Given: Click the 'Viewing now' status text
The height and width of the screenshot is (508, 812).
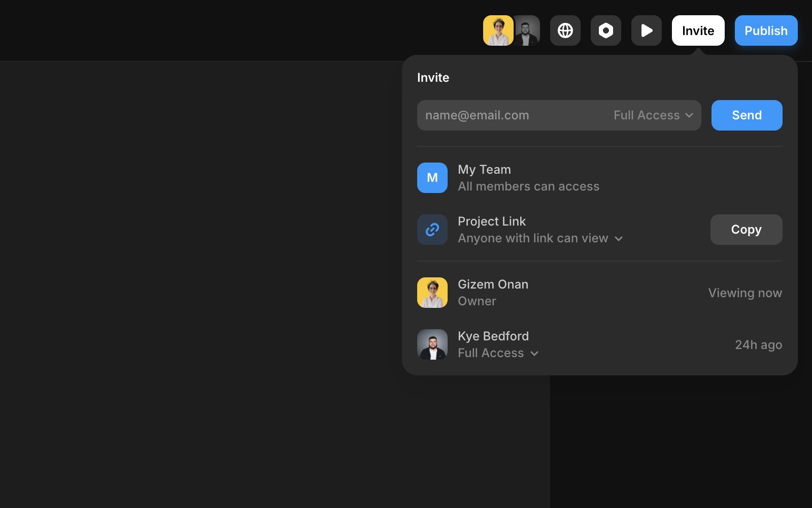Looking at the screenshot, I should click(745, 293).
